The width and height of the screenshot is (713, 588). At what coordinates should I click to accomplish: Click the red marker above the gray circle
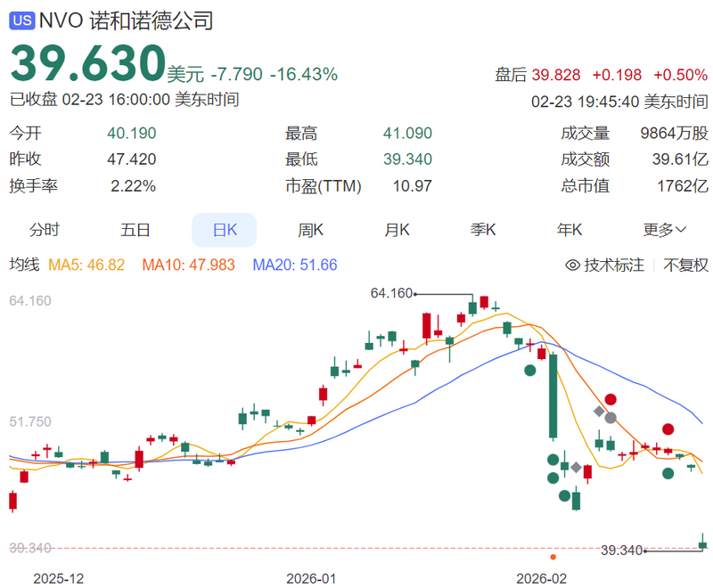coord(611,400)
